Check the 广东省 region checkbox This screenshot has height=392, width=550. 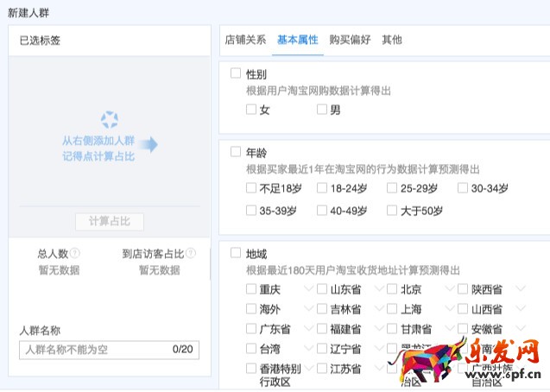251,328
